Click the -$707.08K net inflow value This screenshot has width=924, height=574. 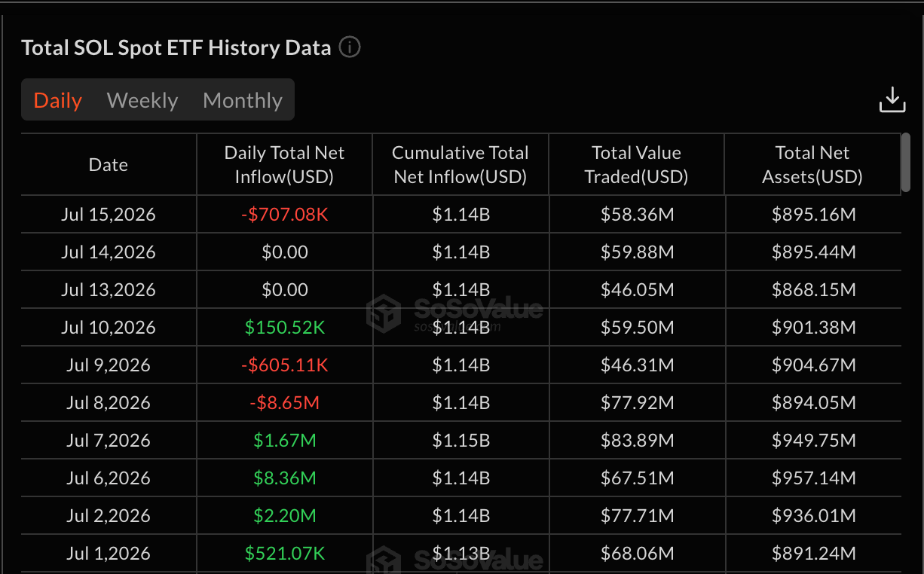(285, 215)
